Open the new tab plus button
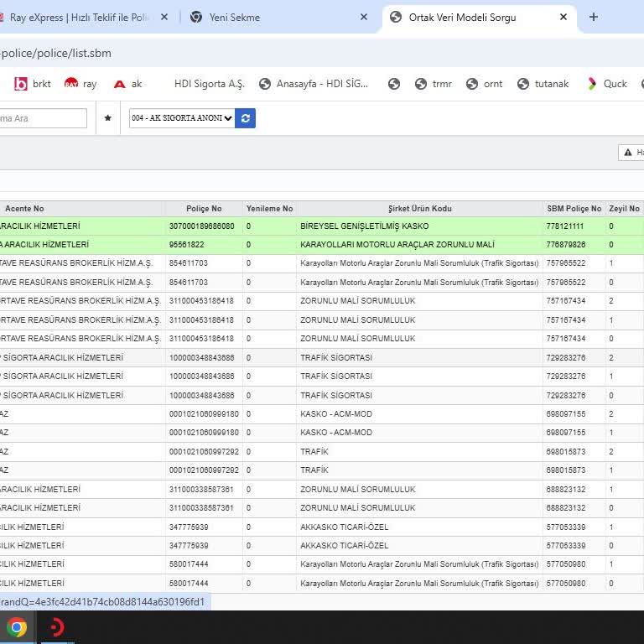Image resolution: width=644 pixels, height=644 pixels. click(594, 17)
